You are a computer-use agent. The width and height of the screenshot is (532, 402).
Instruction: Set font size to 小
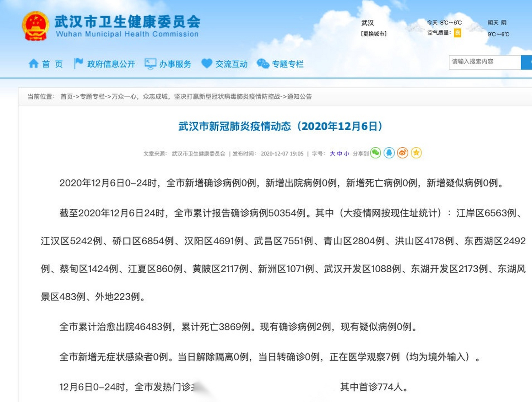coord(346,154)
